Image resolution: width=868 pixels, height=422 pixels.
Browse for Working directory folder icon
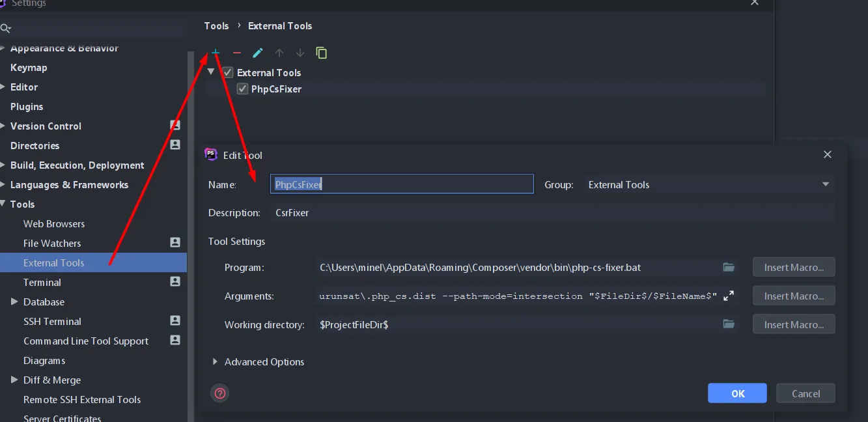tap(729, 324)
